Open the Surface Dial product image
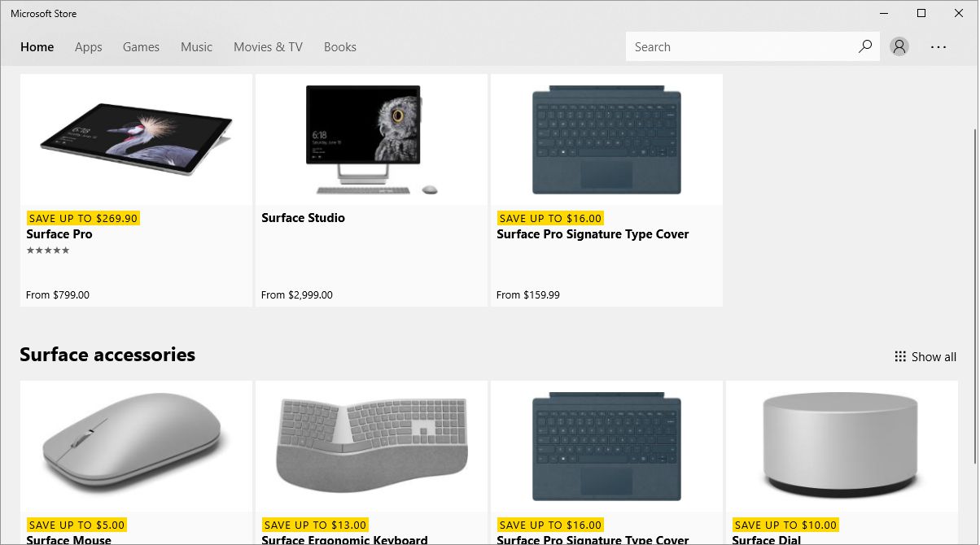 [x=842, y=446]
